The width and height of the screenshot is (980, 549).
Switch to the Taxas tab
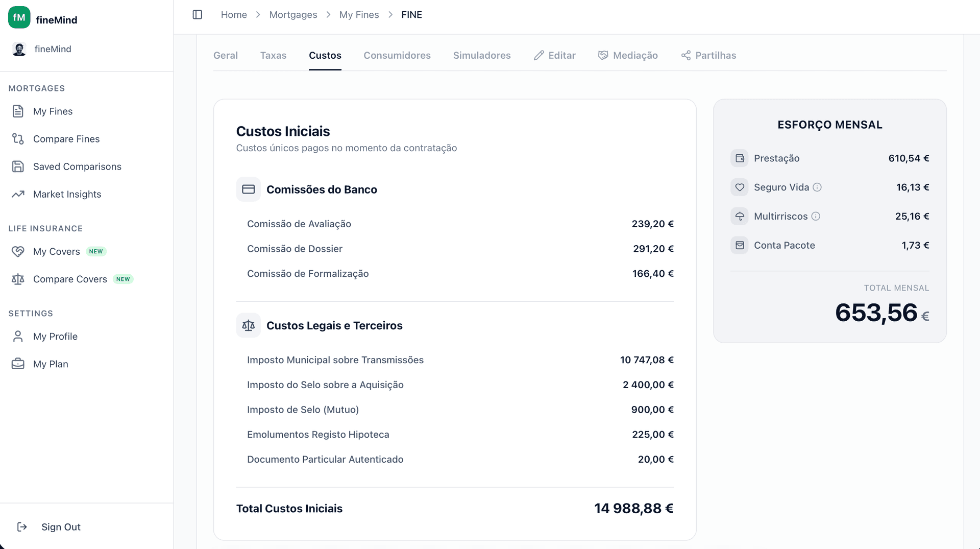(273, 55)
